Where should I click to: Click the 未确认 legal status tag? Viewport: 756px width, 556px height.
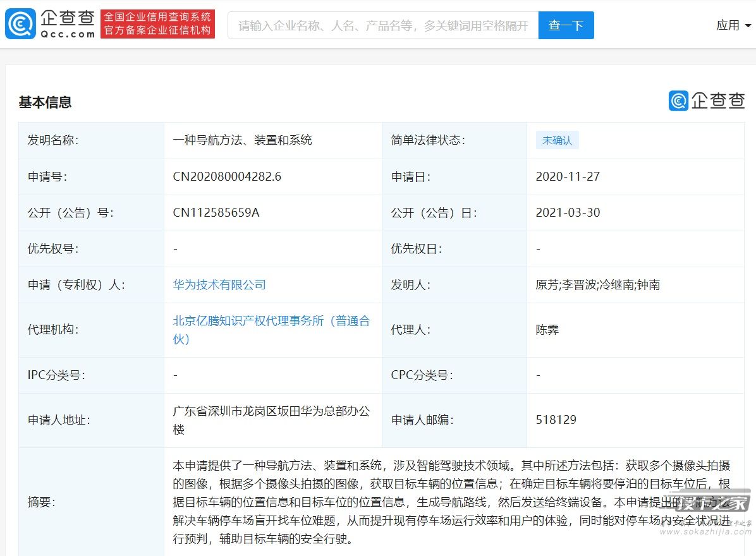[x=557, y=140]
